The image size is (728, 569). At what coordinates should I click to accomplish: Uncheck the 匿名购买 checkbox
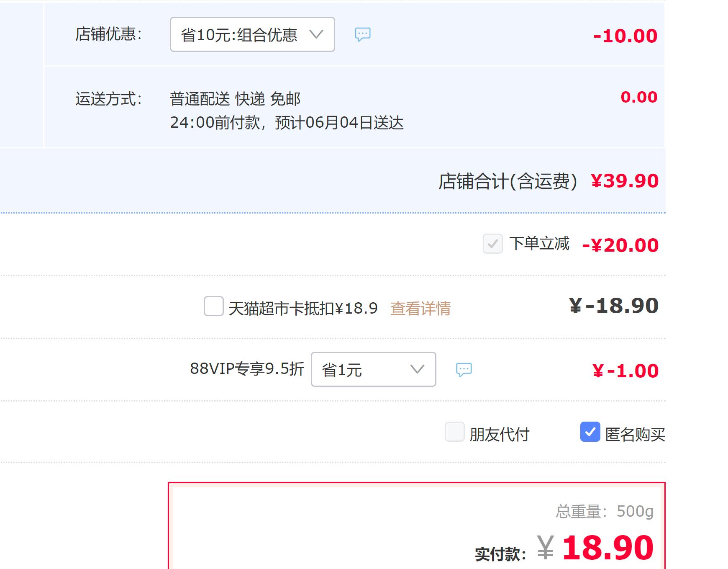[x=590, y=432]
